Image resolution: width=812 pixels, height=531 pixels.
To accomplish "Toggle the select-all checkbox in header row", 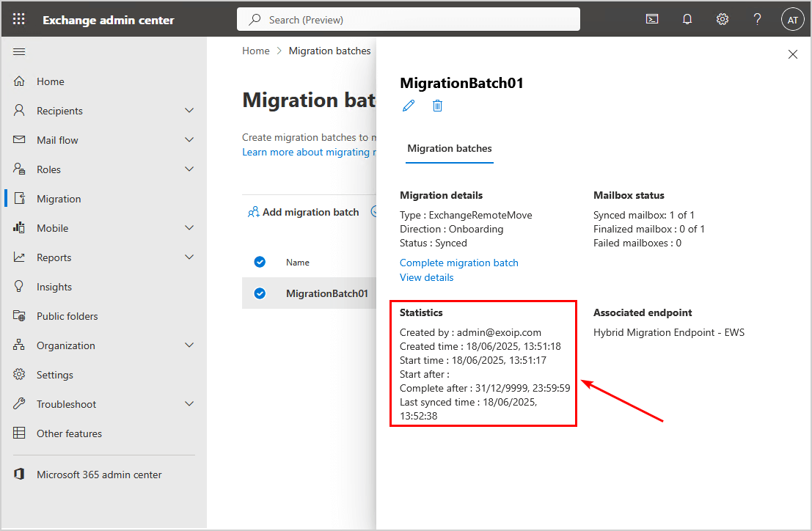I will click(259, 262).
